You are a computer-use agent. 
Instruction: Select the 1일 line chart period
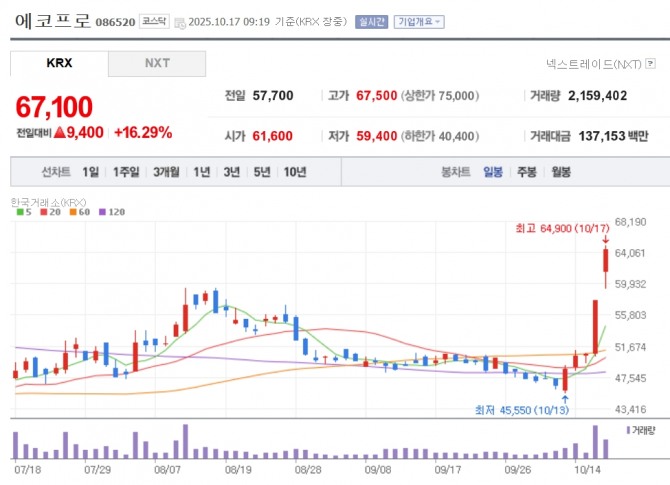point(91,172)
